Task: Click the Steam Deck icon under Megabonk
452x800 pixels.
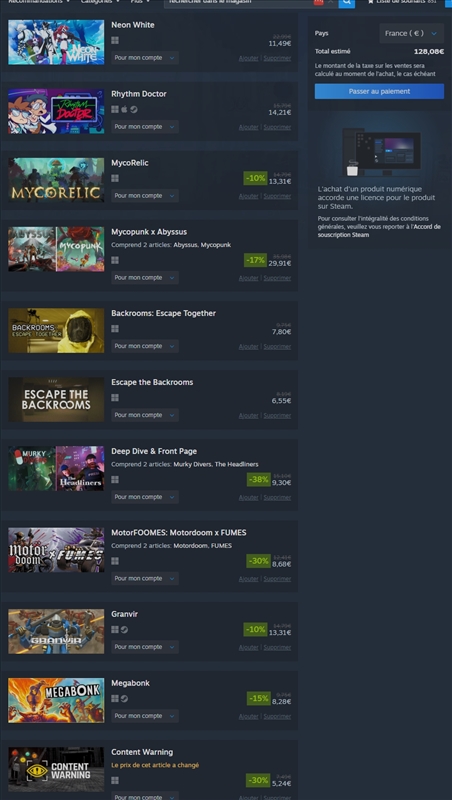Action: (x=124, y=698)
